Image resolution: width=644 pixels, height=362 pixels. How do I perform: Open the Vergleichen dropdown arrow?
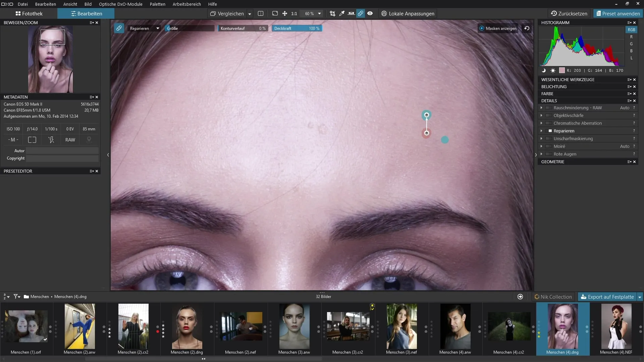(250, 14)
